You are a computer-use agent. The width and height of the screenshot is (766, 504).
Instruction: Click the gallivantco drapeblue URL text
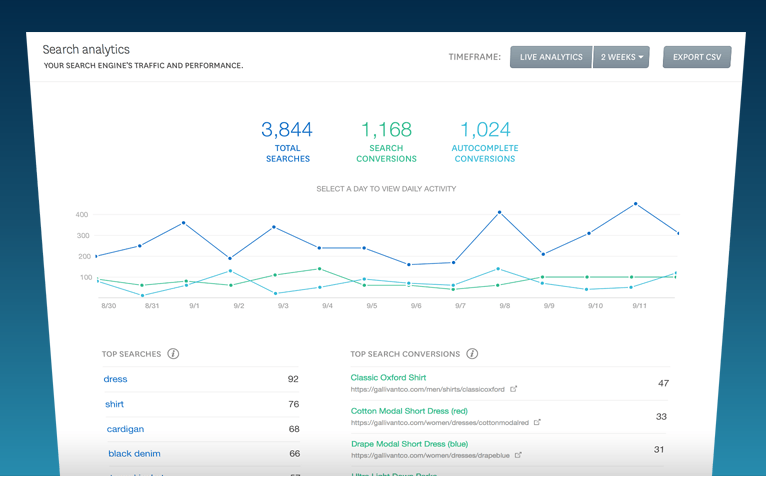(430, 455)
